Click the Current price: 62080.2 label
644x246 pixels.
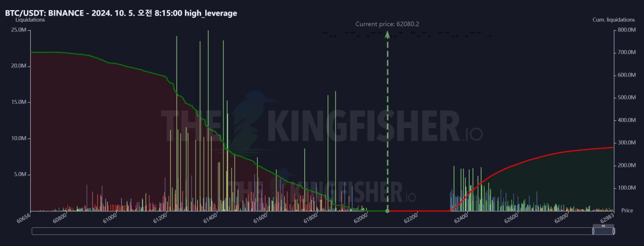point(387,24)
